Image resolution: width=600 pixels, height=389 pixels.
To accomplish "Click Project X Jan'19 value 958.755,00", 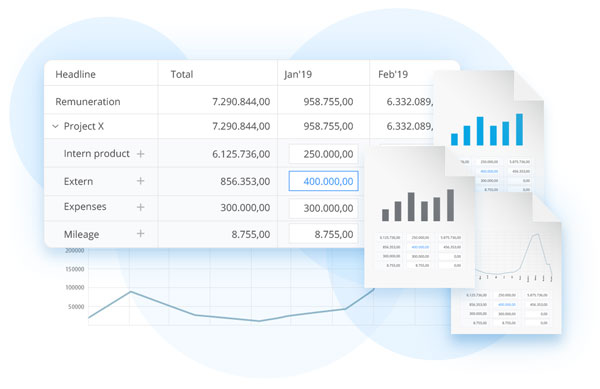I will tap(328, 126).
